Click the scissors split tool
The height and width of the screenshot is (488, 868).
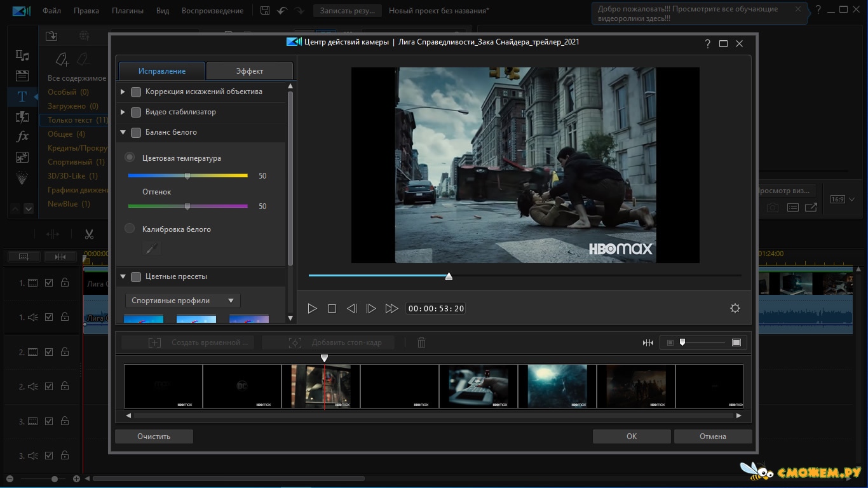(89, 234)
